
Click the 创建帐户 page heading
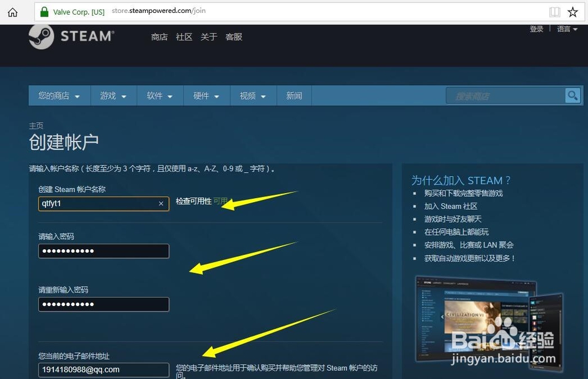tap(64, 142)
